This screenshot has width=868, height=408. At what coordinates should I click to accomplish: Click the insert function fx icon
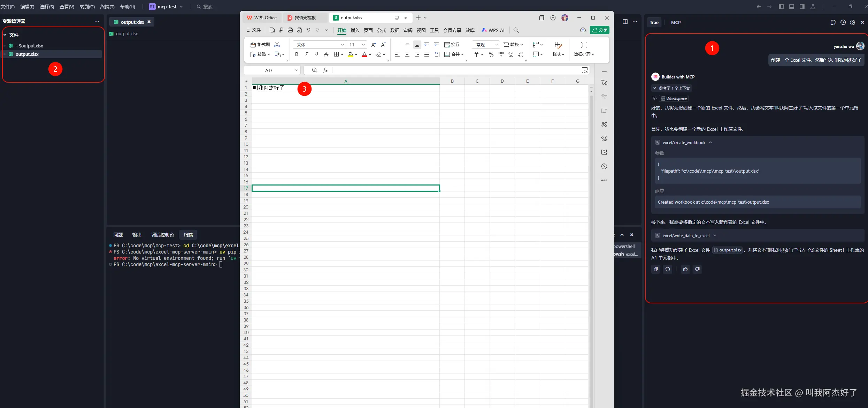click(325, 70)
